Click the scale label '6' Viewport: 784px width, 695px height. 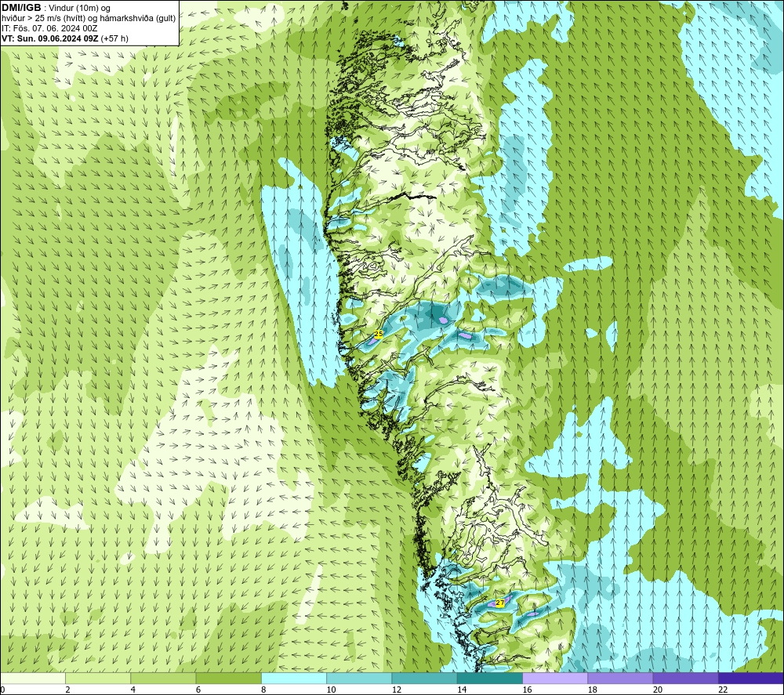[198, 690]
